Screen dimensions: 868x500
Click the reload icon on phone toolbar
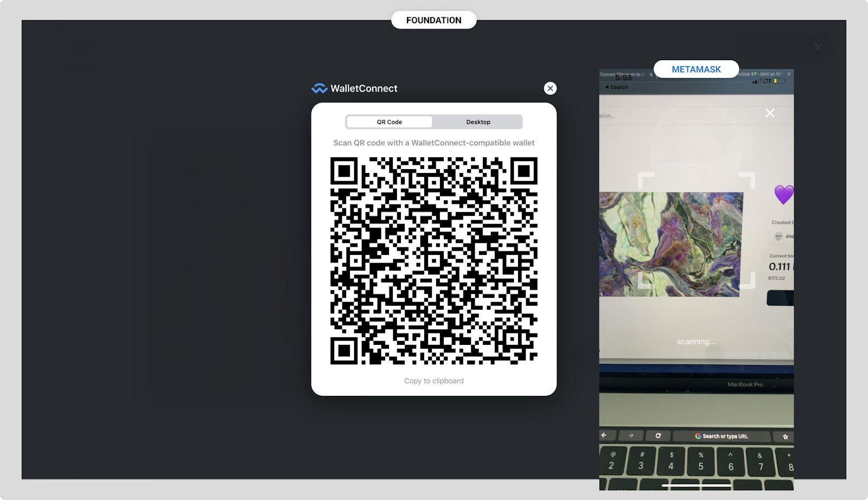pos(658,435)
